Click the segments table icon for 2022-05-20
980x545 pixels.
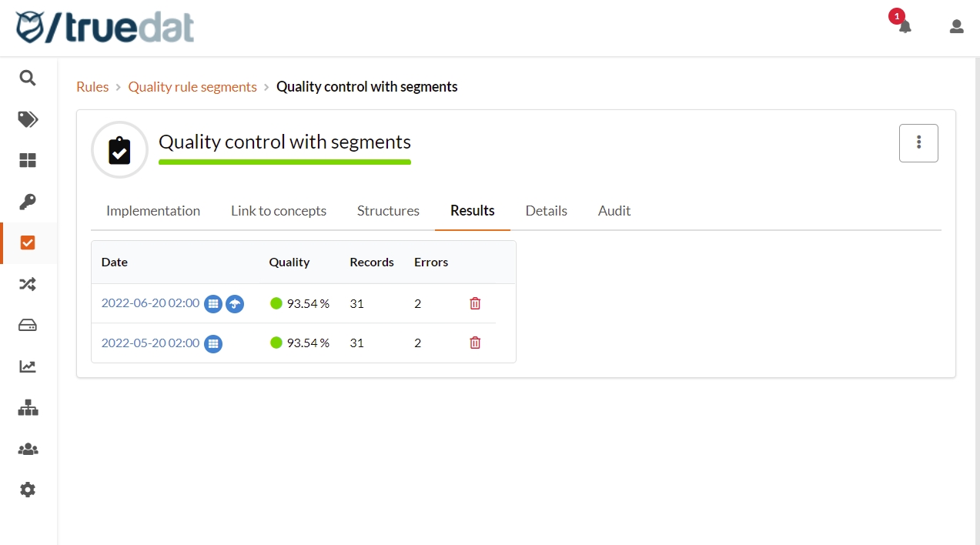click(213, 343)
